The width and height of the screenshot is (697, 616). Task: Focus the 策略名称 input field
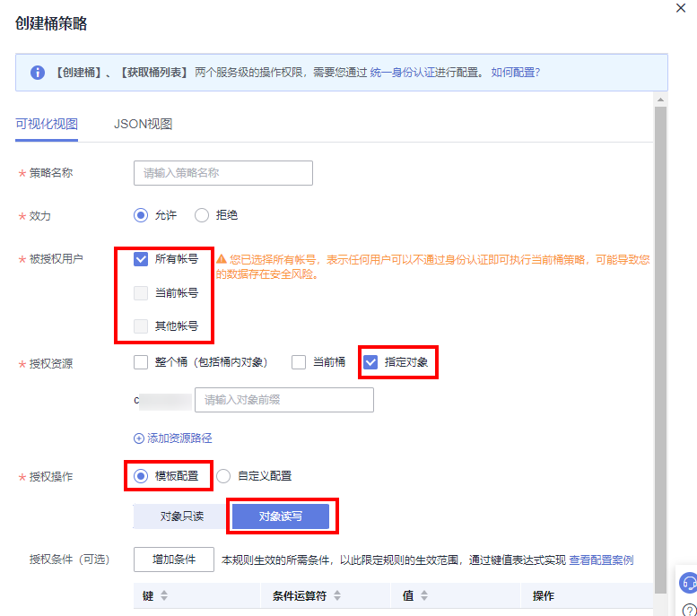click(x=223, y=173)
